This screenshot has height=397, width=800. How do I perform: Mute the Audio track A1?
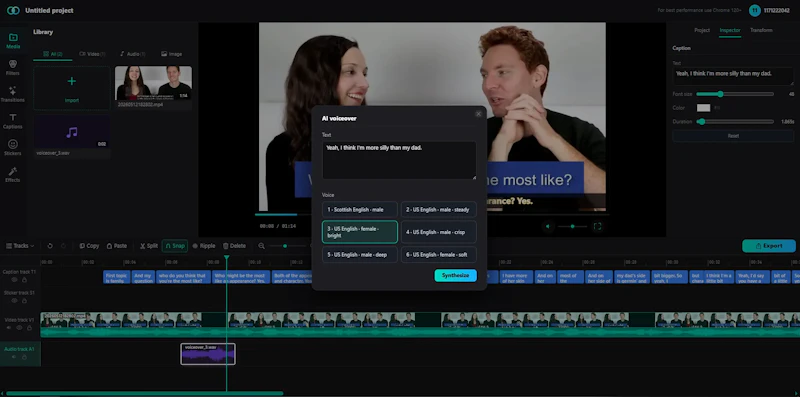[x=14, y=357]
